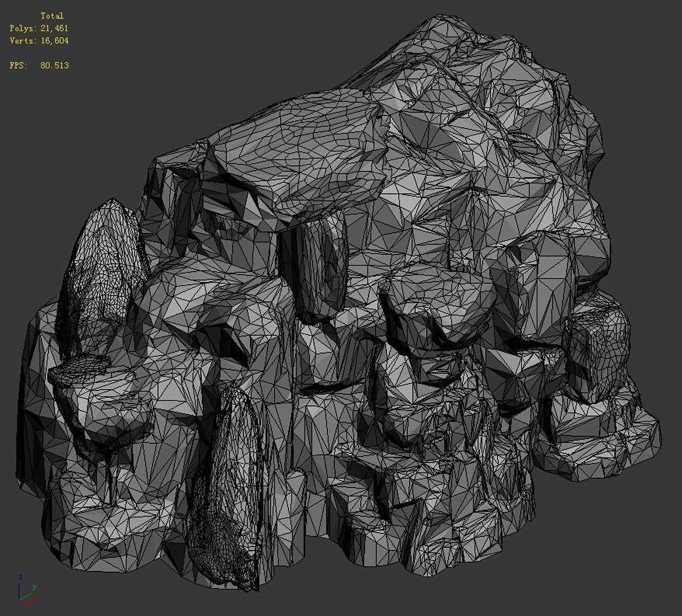Image resolution: width=682 pixels, height=616 pixels.
Task: Click the 'Total' statistics header
Action: (x=52, y=16)
